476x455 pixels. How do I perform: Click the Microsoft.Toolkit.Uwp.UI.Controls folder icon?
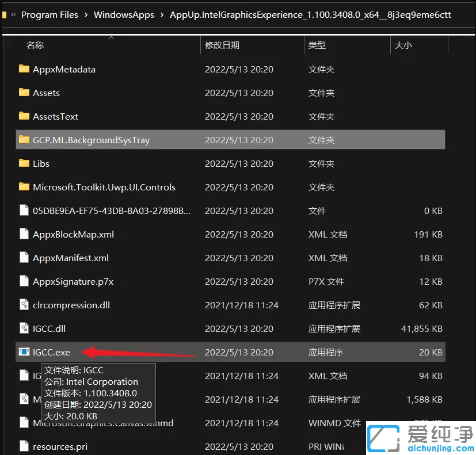tap(24, 187)
